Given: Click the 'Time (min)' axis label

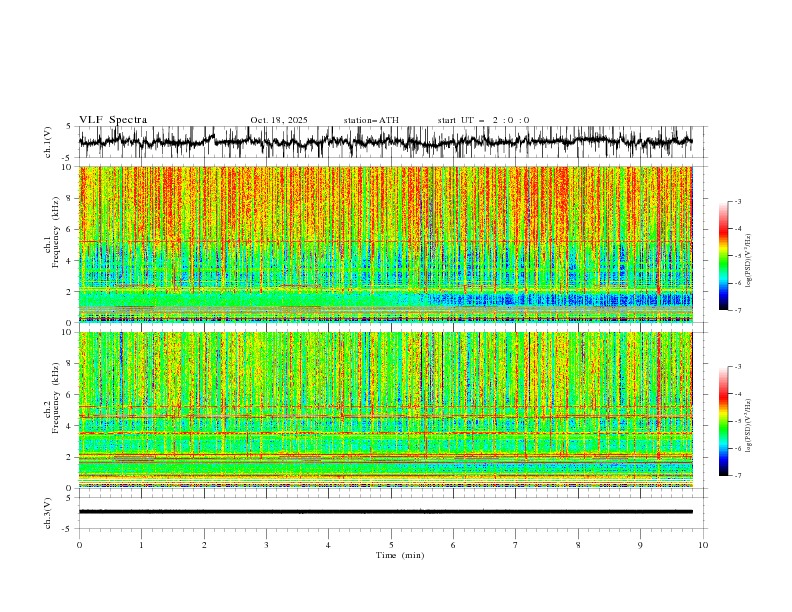Looking at the screenshot, I should [400, 555].
